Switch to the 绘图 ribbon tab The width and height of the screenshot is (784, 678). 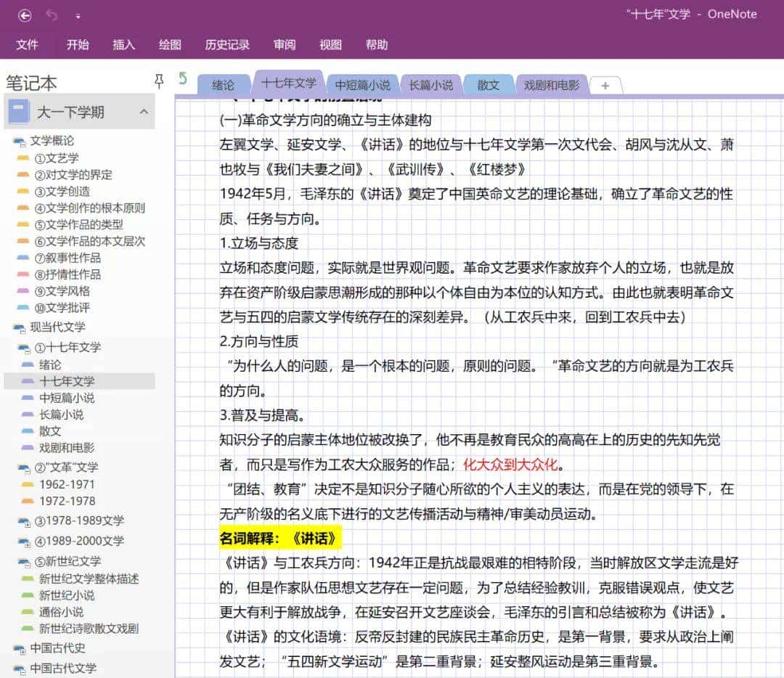coord(169,44)
